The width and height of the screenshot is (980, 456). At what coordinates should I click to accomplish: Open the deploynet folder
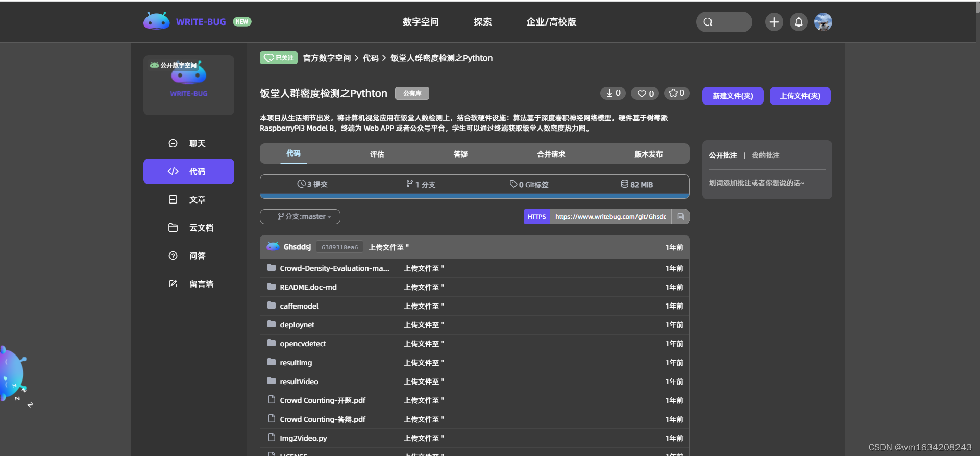297,325
